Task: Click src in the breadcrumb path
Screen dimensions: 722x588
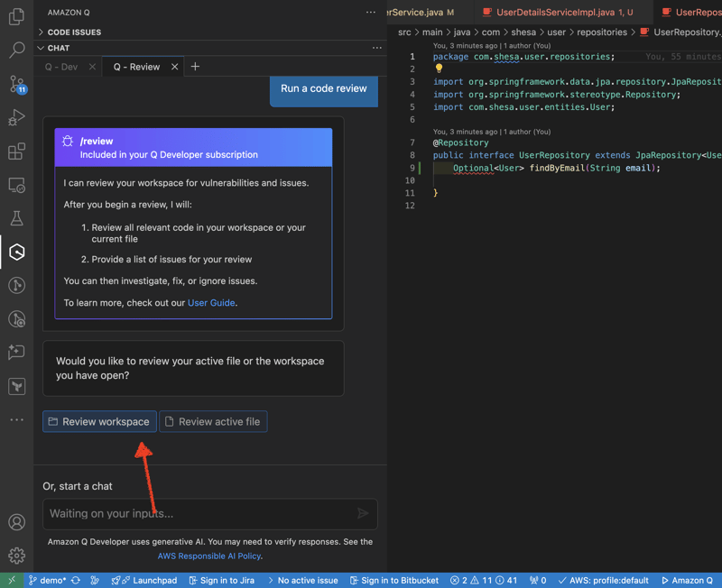Action: [x=404, y=32]
